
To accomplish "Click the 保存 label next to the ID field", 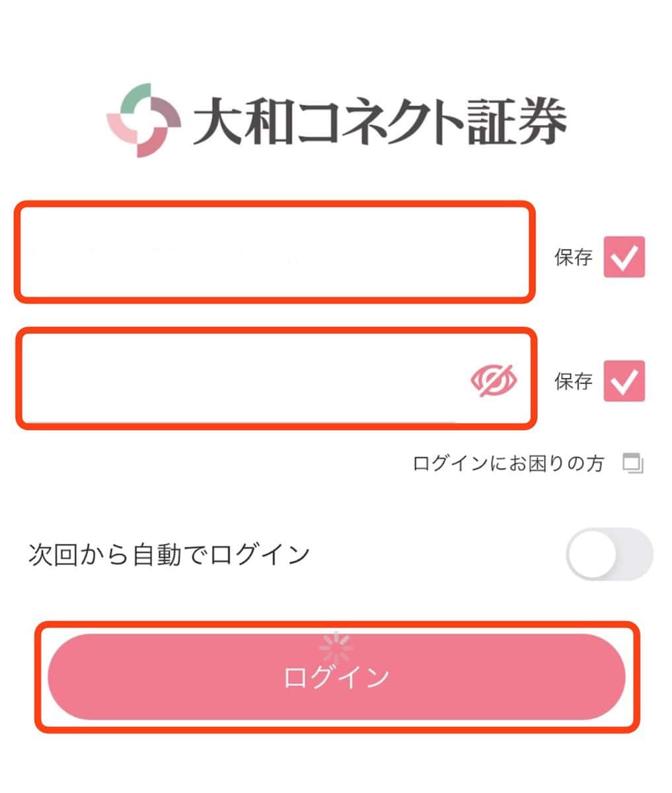I will click(573, 257).
